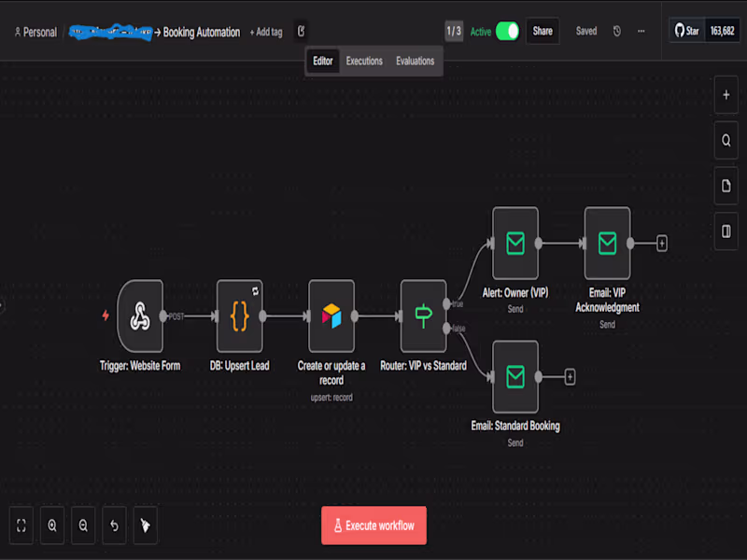
Task: Add a new node with the sidebar plus icon
Action: [x=726, y=94]
